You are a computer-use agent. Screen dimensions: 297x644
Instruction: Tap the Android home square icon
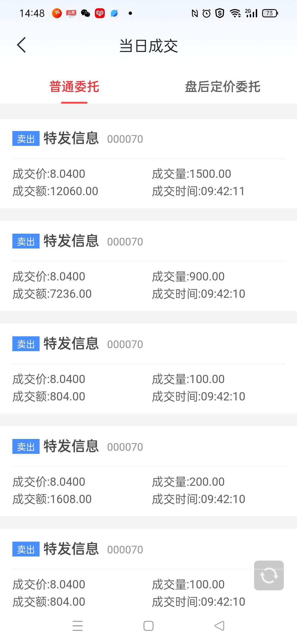(148, 626)
